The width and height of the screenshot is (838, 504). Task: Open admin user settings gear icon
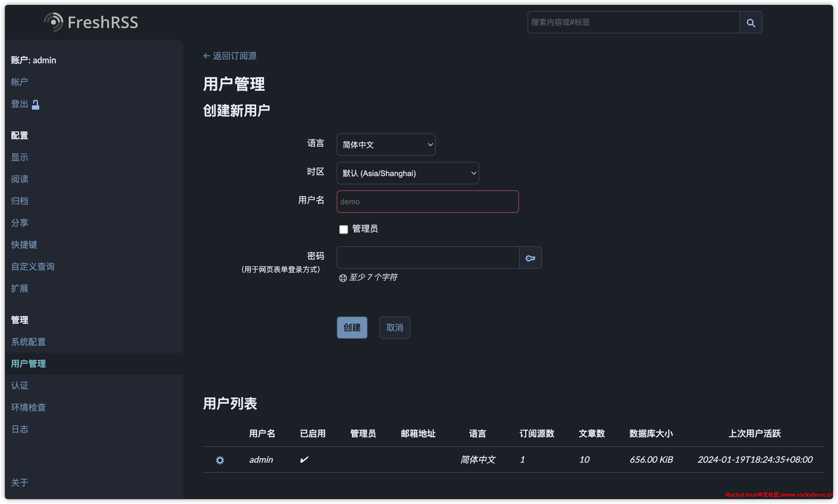(x=220, y=460)
